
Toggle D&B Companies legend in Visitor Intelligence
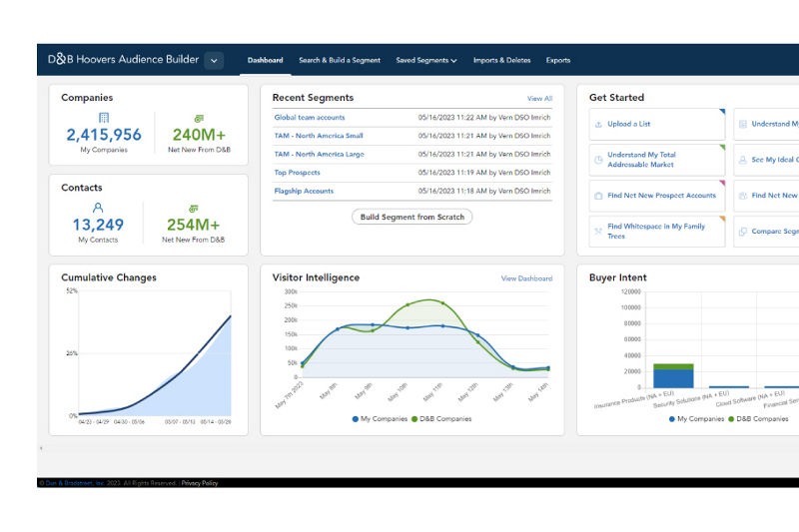(x=438, y=419)
